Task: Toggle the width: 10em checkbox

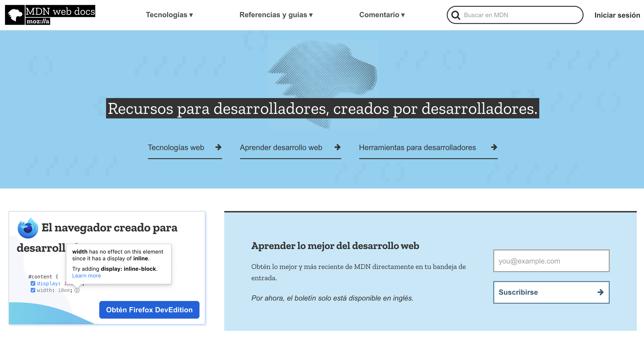Action: (33, 290)
